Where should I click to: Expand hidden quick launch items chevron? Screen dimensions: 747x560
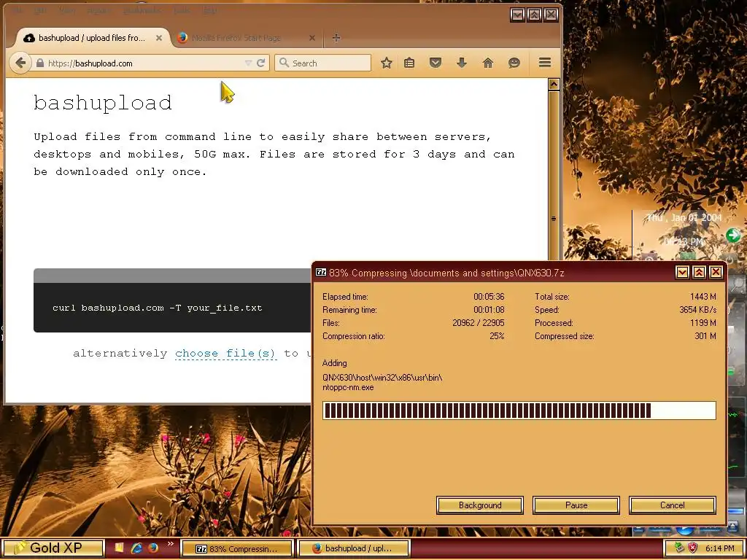tap(170, 544)
